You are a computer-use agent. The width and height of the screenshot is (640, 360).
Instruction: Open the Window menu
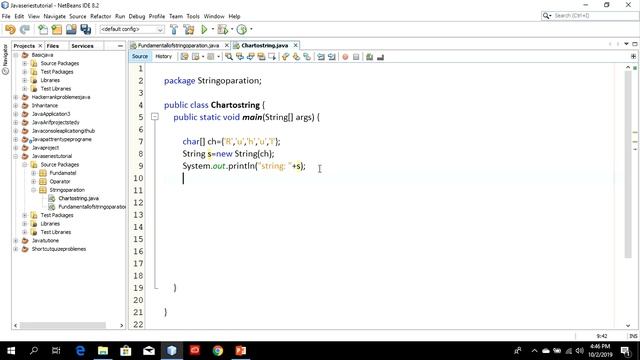coord(214,16)
